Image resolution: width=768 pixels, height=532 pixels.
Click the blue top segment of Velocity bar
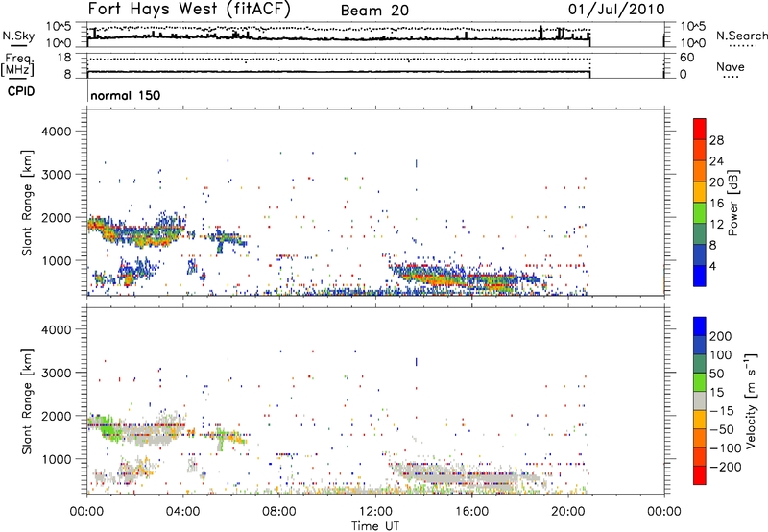[x=700, y=326]
